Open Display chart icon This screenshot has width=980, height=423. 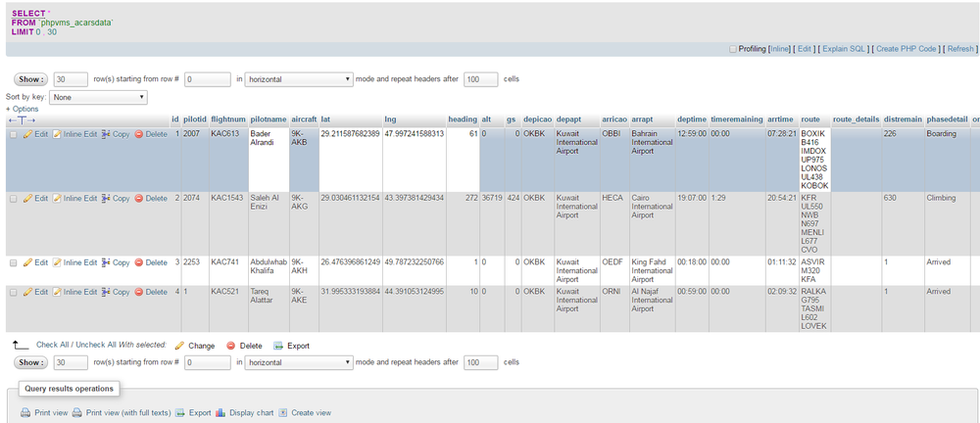220,413
